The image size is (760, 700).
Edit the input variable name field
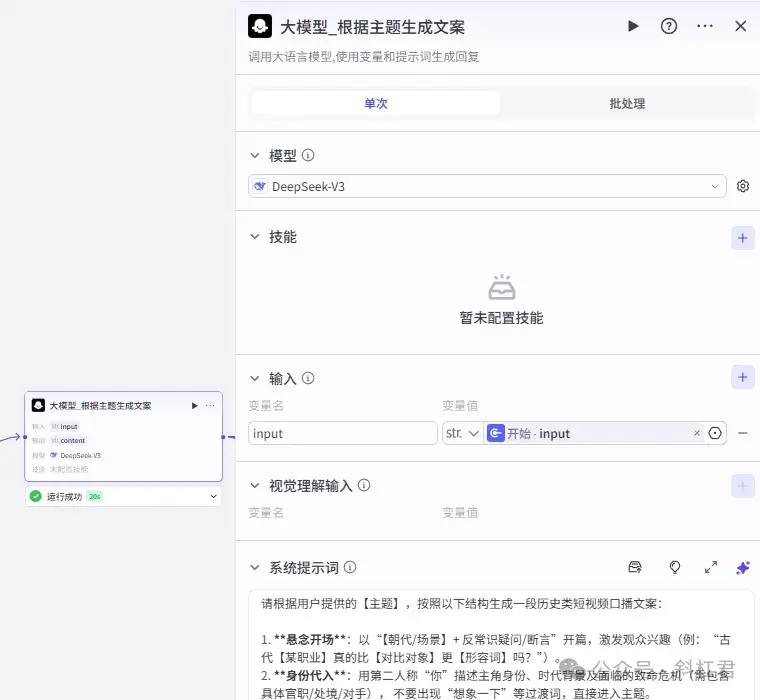pos(343,433)
